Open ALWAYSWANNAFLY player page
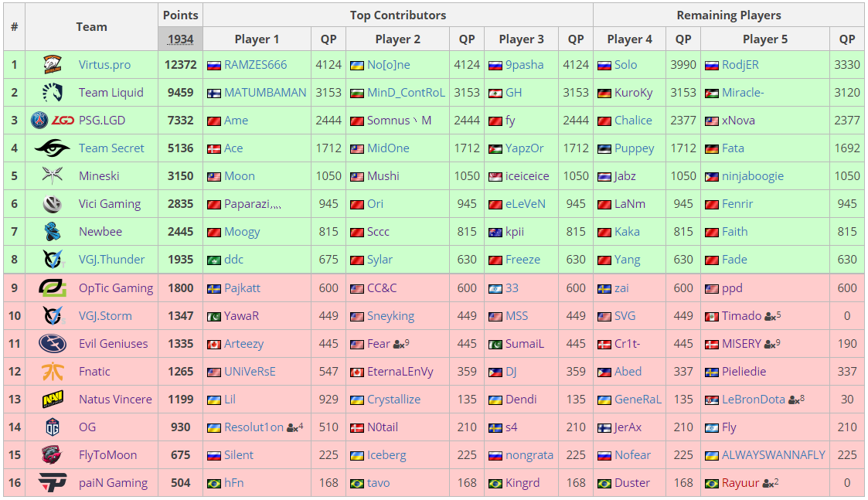The image size is (868, 500). tap(773, 455)
